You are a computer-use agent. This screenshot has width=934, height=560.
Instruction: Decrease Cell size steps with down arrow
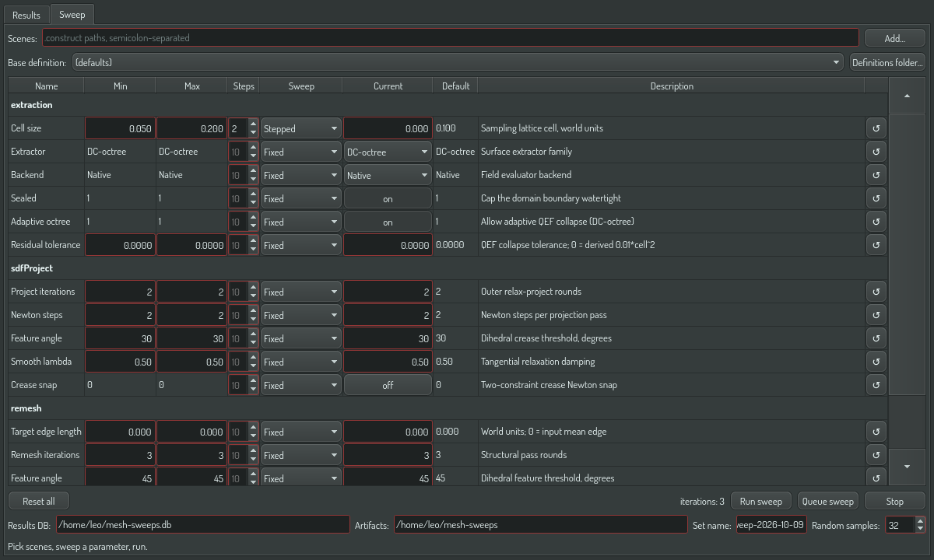click(x=253, y=133)
